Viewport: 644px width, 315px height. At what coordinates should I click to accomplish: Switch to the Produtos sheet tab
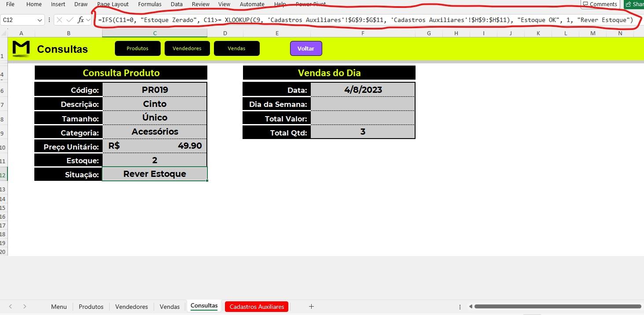[x=91, y=307]
